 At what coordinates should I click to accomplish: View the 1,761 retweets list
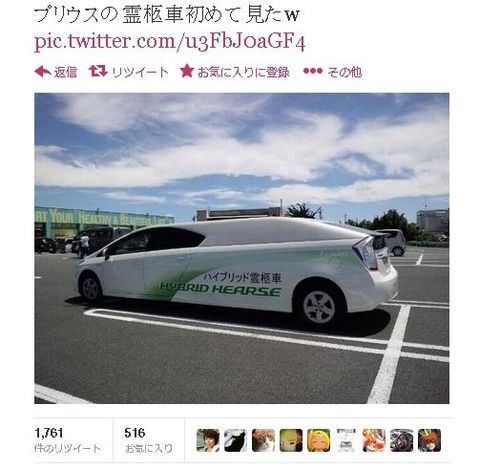(68, 440)
